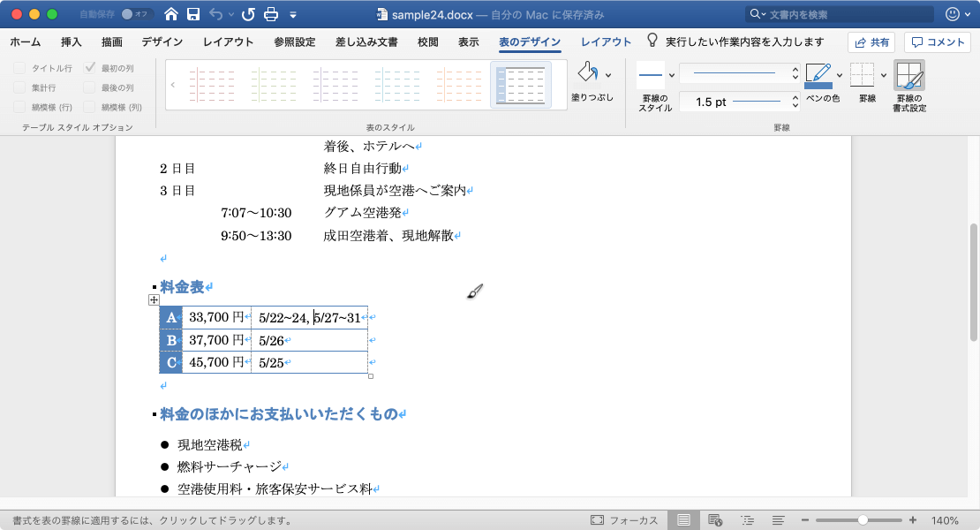Click the cell containing 5/25
Image resolution: width=980 pixels, height=530 pixels.
[309, 362]
